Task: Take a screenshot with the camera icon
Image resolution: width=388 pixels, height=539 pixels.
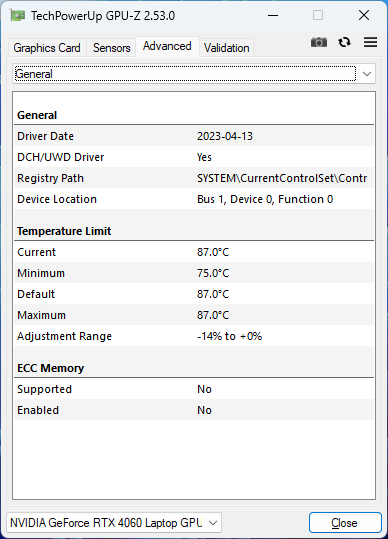Action: coord(319,42)
